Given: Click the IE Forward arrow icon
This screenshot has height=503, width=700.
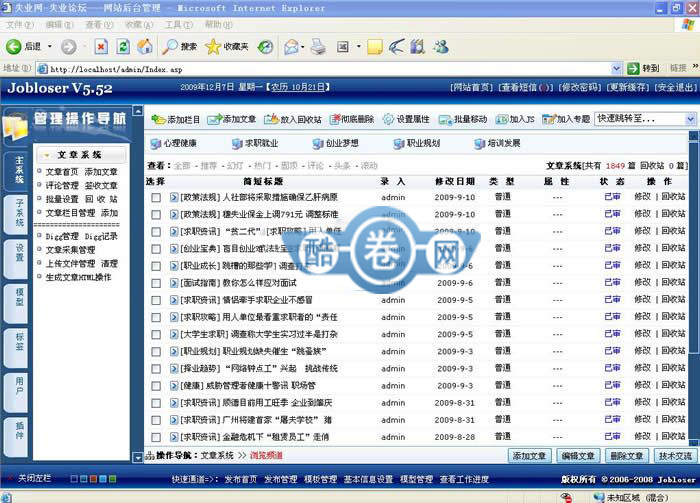Looking at the screenshot, I should (x=69, y=46).
